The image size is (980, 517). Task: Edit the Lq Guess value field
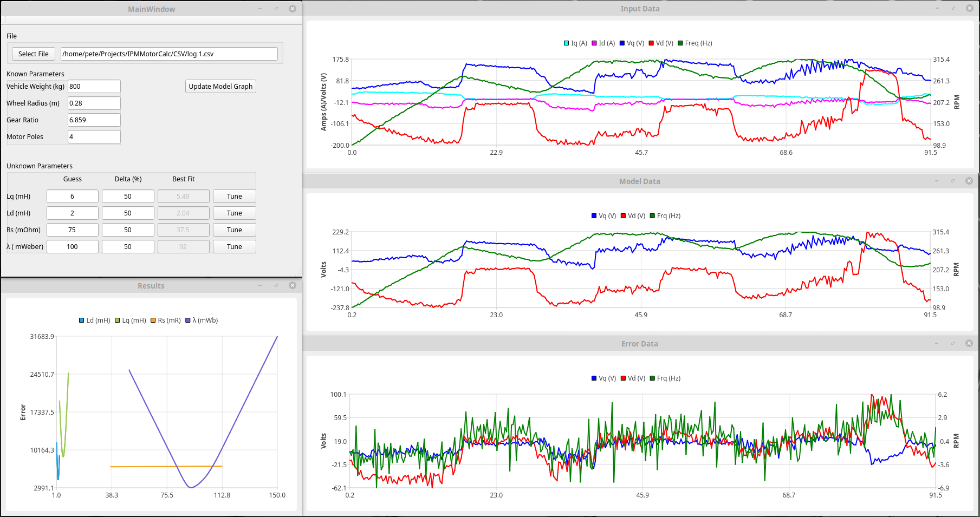[x=73, y=197]
